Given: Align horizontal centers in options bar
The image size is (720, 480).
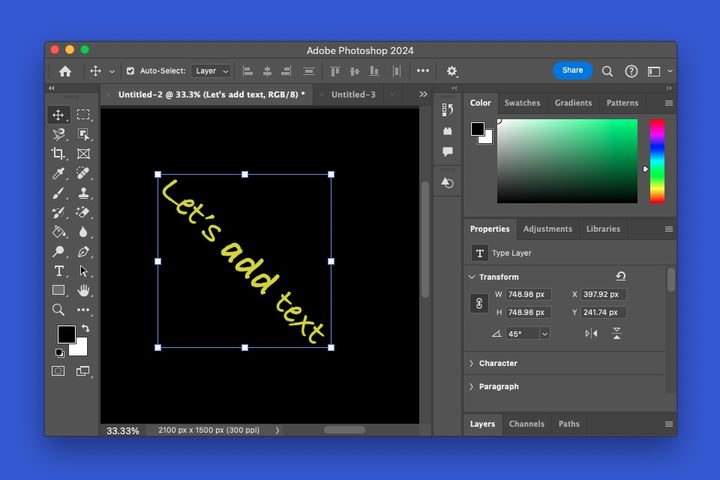Looking at the screenshot, I should pos(267,71).
